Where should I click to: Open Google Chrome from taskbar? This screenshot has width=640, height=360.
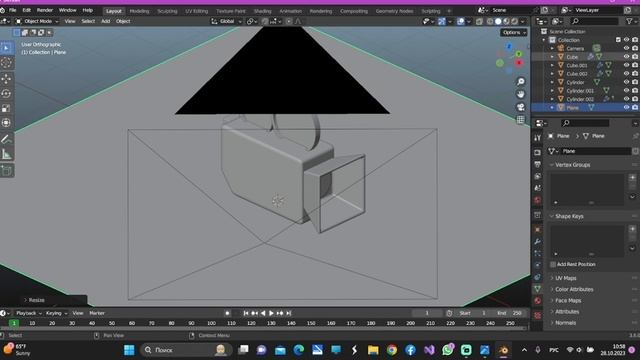pyautogui.click(x=392, y=350)
